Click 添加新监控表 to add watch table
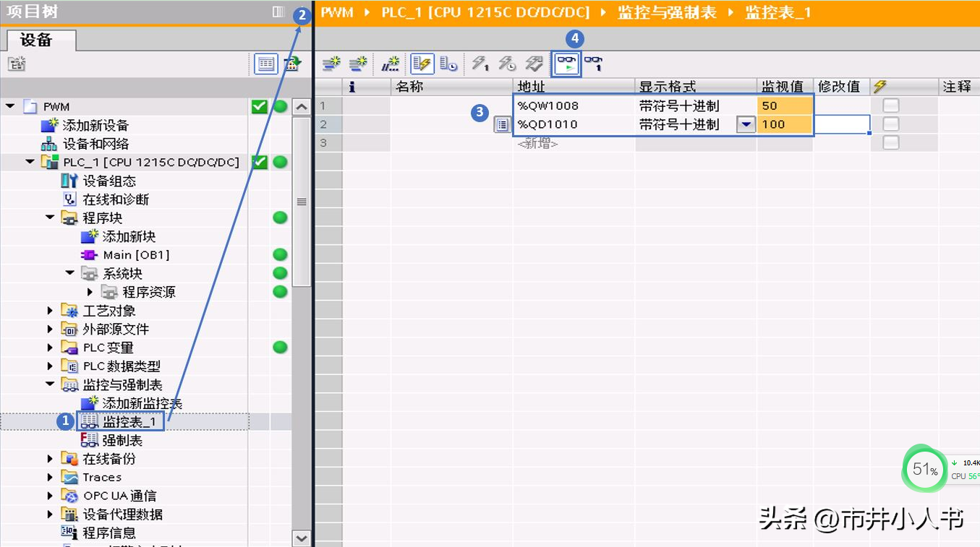The image size is (980, 547). pyautogui.click(x=142, y=403)
